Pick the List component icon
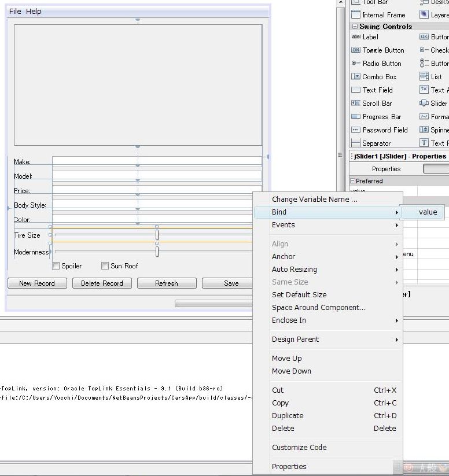The height and width of the screenshot is (476, 449). (424, 77)
